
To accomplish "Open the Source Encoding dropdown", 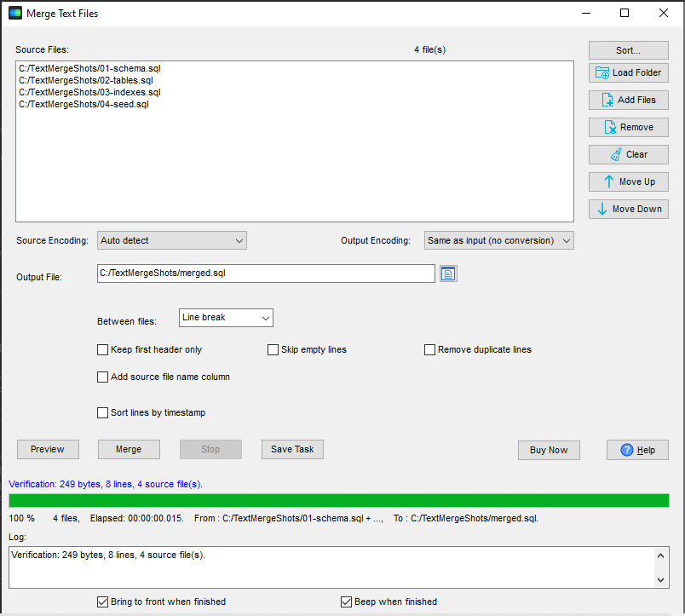I will (172, 241).
